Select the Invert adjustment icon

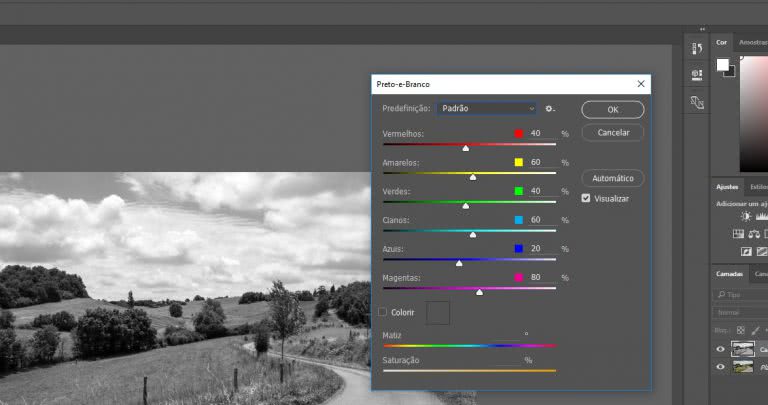[x=746, y=252]
